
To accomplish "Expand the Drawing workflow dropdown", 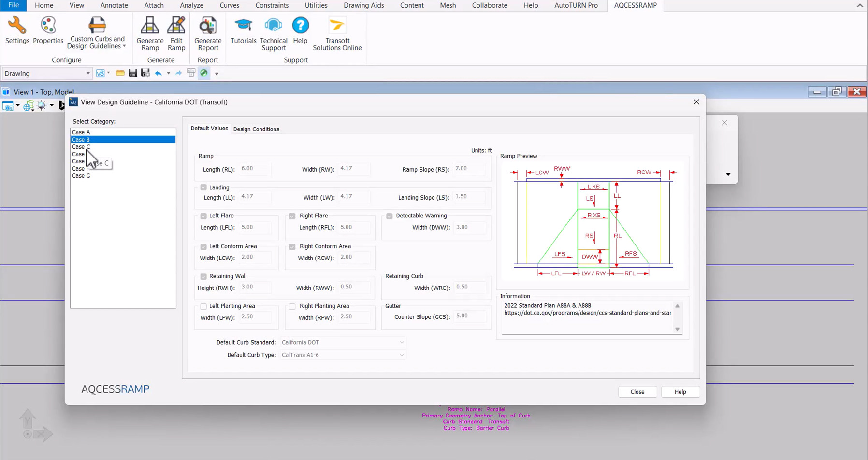I will (87, 73).
